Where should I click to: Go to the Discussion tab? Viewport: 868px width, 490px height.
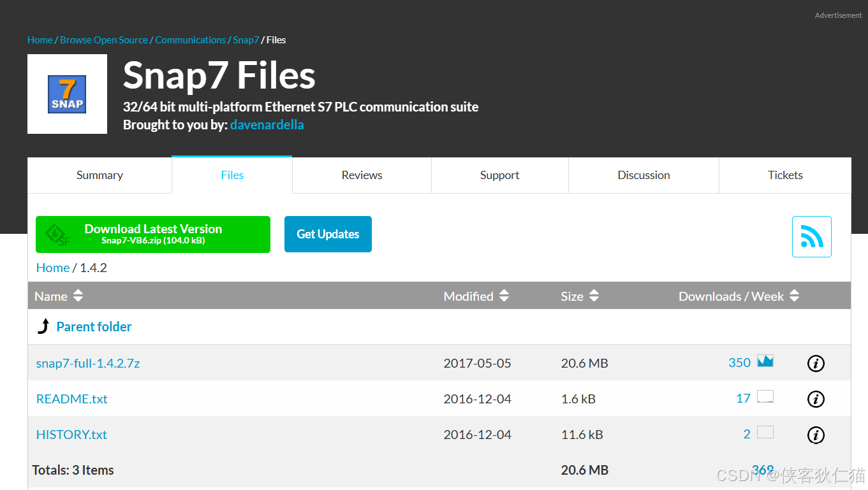(x=644, y=175)
